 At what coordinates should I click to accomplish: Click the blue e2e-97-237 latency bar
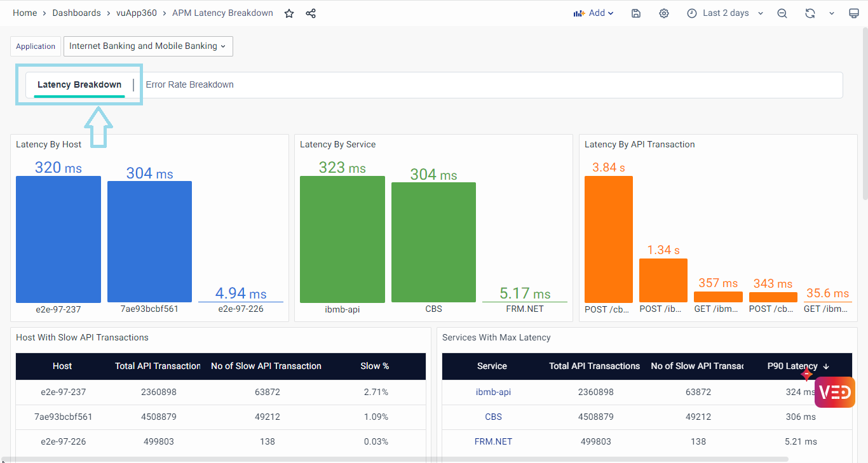point(58,239)
